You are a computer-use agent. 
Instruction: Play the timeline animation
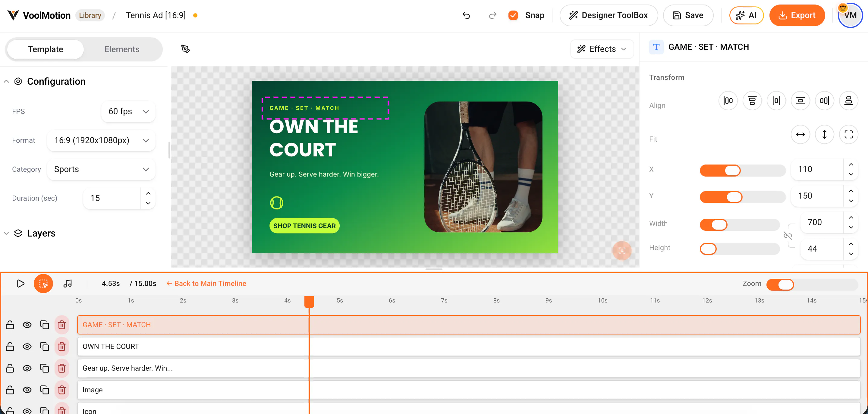pyautogui.click(x=20, y=283)
